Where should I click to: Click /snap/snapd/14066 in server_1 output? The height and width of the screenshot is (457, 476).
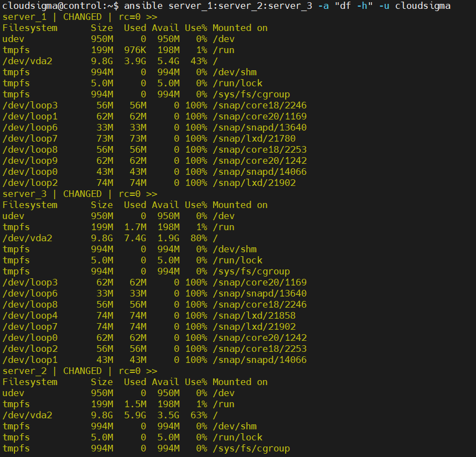click(x=260, y=172)
